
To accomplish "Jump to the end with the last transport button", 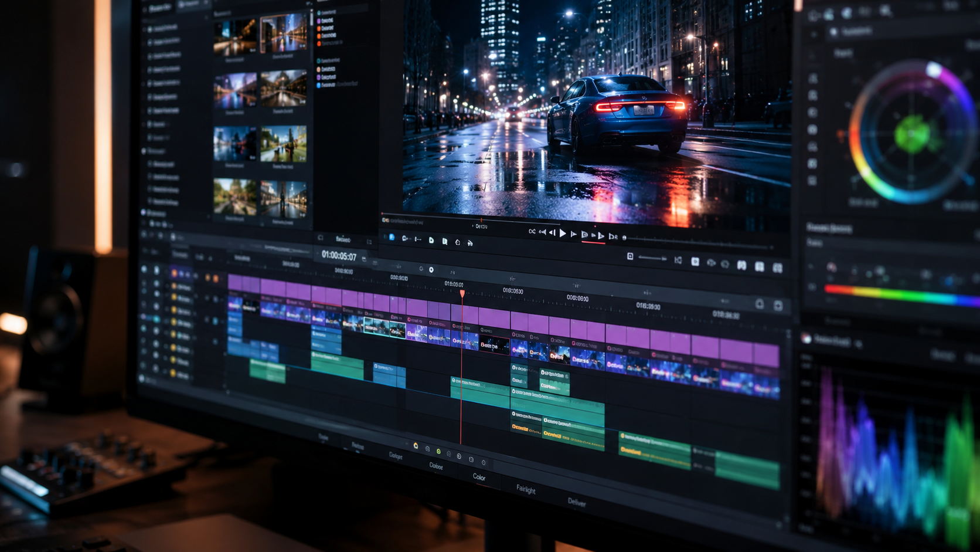I will coord(613,237).
